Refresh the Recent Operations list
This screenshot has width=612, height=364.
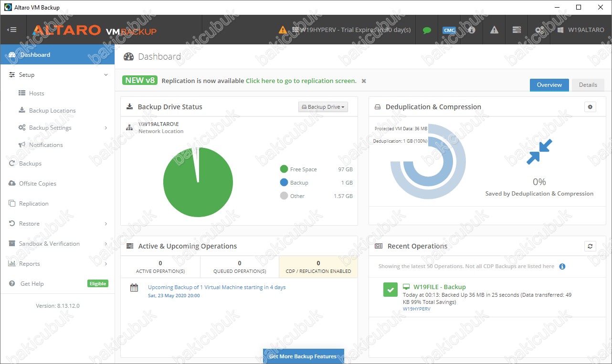590,246
